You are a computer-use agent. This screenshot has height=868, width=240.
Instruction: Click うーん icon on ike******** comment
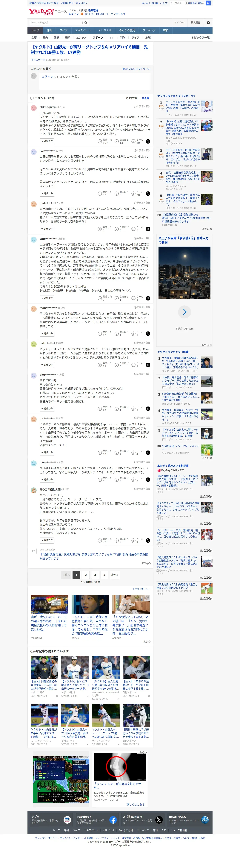[133, 193]
